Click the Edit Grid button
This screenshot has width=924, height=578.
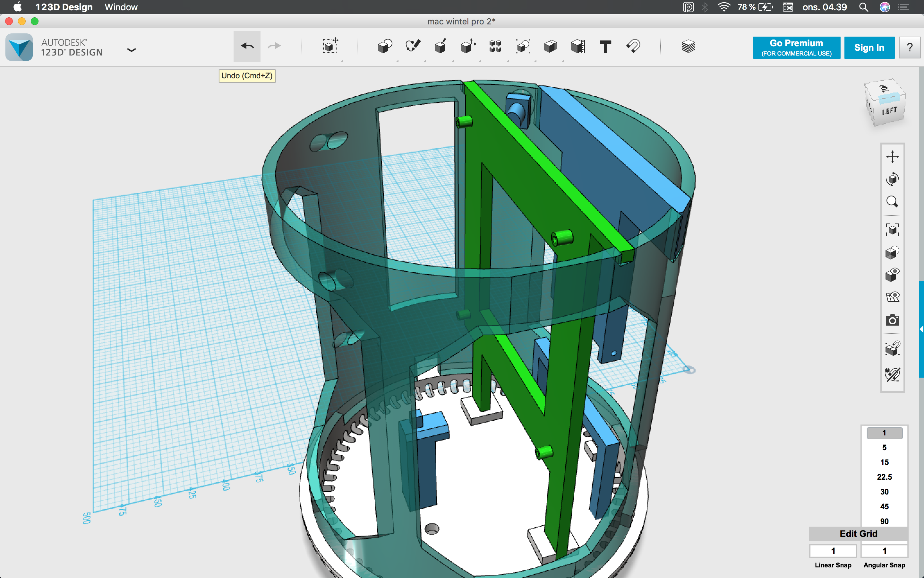858,534
